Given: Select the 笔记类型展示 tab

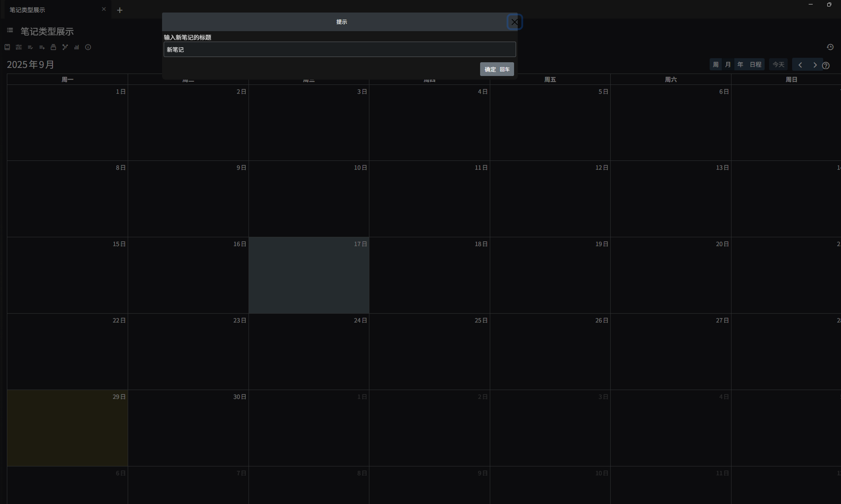Looking at the screenshot, I should pos(27,10).
